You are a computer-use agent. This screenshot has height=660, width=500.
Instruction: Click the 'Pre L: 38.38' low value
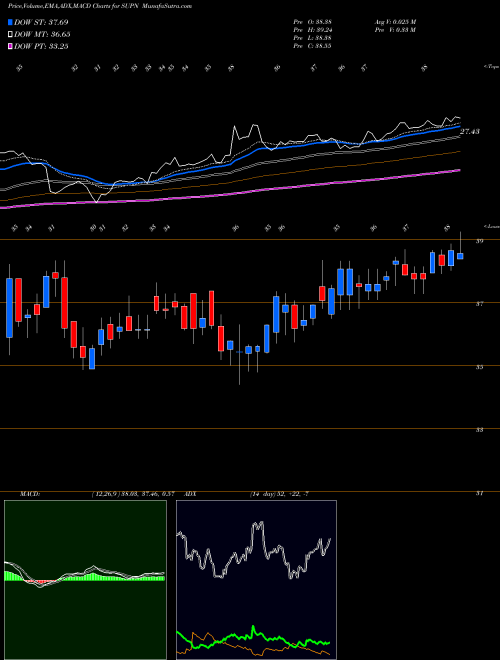pos(312,38)
